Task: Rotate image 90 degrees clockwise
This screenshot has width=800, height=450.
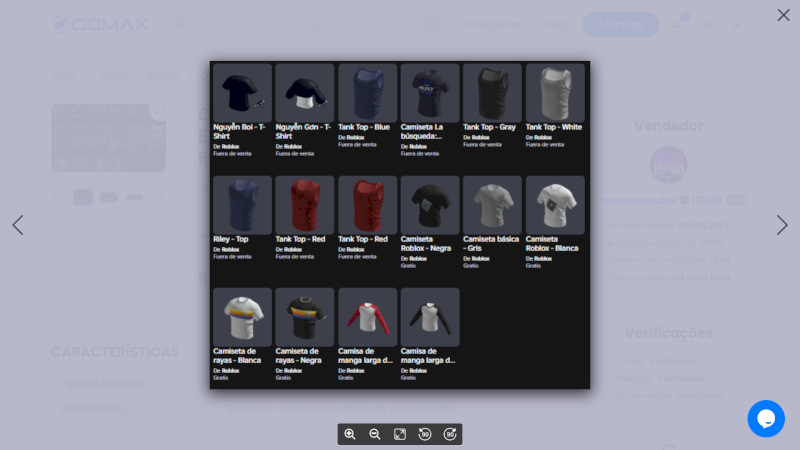Action: coord(449,434)
